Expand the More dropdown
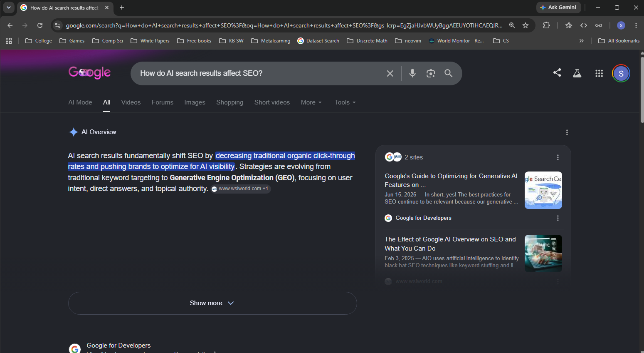 point(311,102)
